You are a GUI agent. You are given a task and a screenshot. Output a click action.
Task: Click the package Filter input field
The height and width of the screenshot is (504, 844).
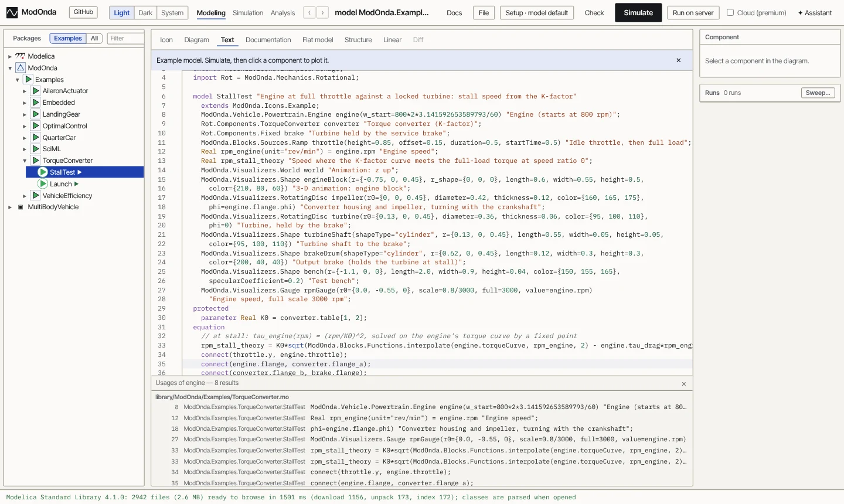(x=125, y=39)
